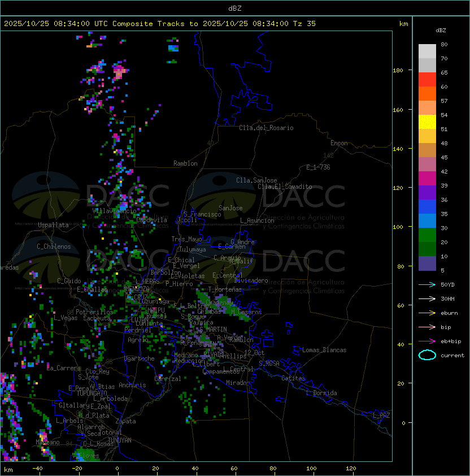Select the red swatch above the 60 dBZ mark
Screen dimensions: 470x476
pyautogui.click(x=427, y=79)
